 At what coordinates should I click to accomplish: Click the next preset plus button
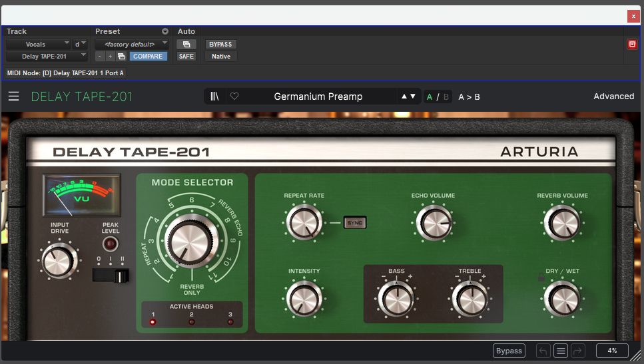(x=110, y=56)
